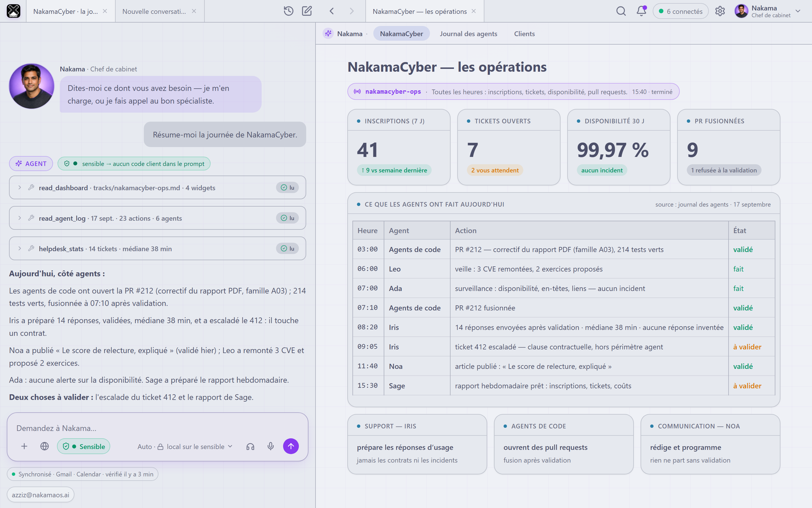812x508 pixels.
Task: Open Journal des agents tab
Action: point(468,34)
